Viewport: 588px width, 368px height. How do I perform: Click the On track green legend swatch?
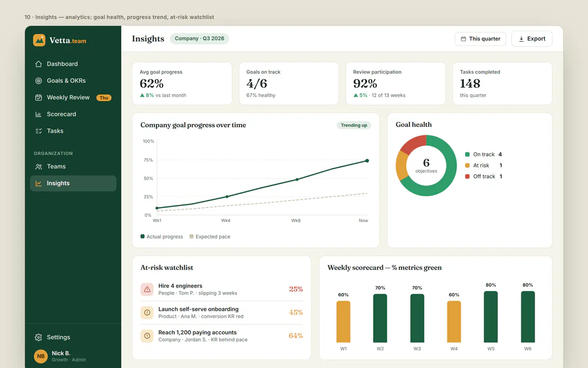click(467, 154)
